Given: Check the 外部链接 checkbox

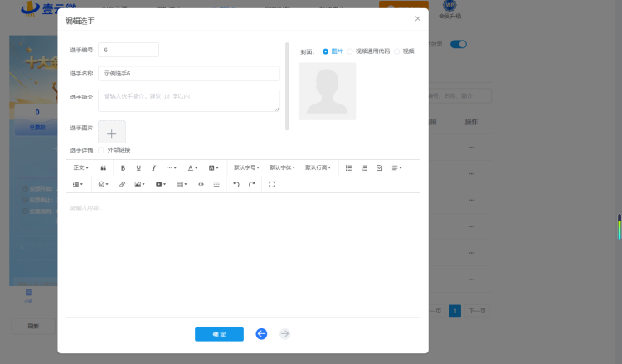Looking at the screenshot, I should 100,150.
